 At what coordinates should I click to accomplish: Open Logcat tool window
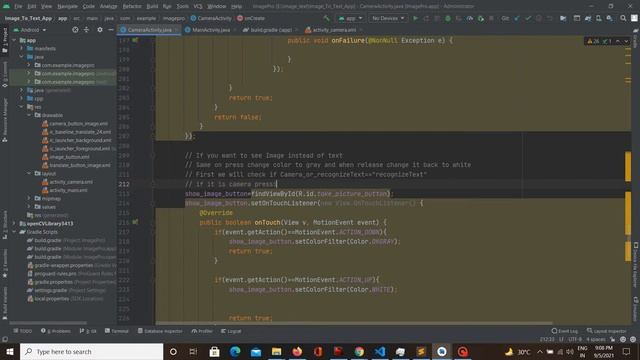pyautogui.click(x=231, y=331)
